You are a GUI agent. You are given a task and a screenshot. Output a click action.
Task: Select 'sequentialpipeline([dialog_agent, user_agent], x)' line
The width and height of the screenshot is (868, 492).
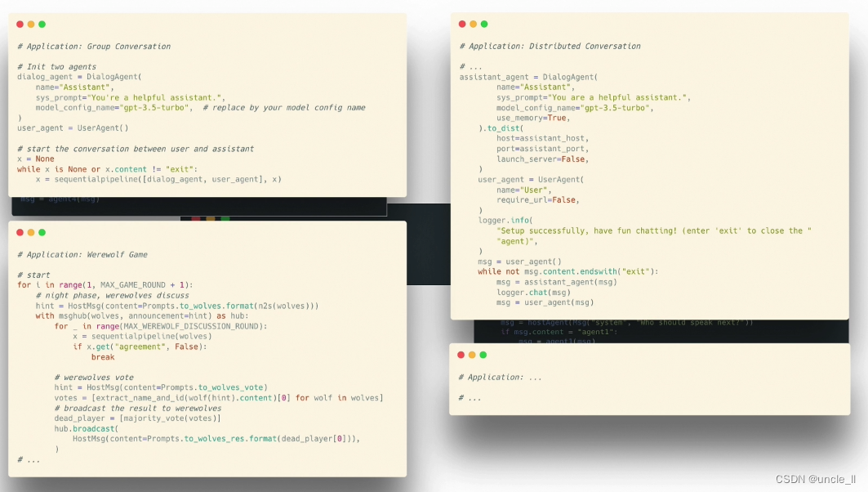click(x=158, y=180)
